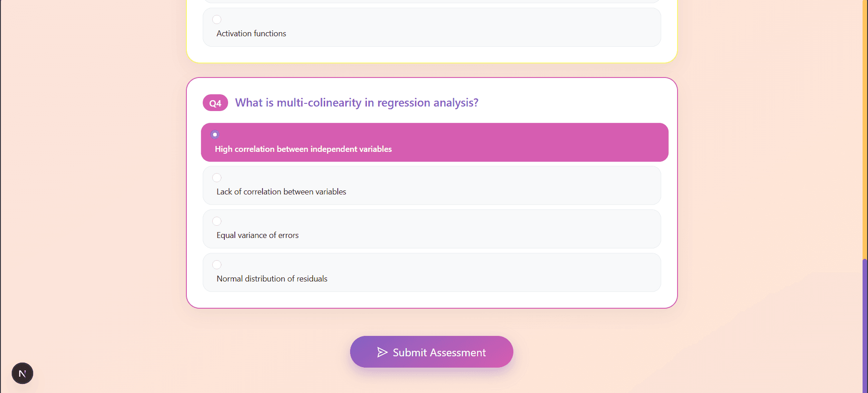Select Lack of correlation between variables
Image resolution: width=868 pixels, height=393 pixels.
click(217, 178)
